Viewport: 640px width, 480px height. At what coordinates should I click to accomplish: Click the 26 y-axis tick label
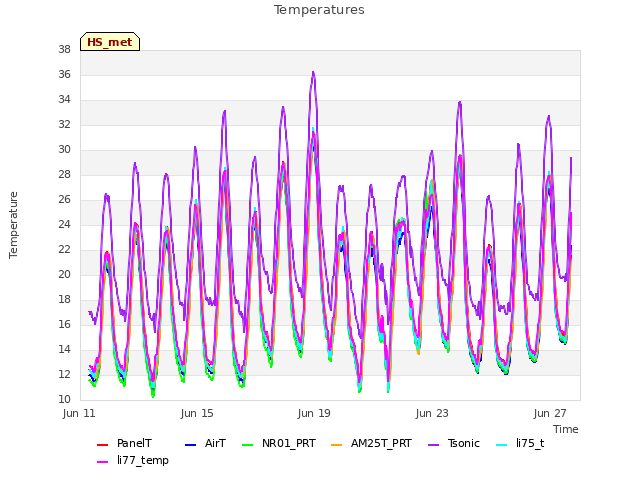pos(64,200)
